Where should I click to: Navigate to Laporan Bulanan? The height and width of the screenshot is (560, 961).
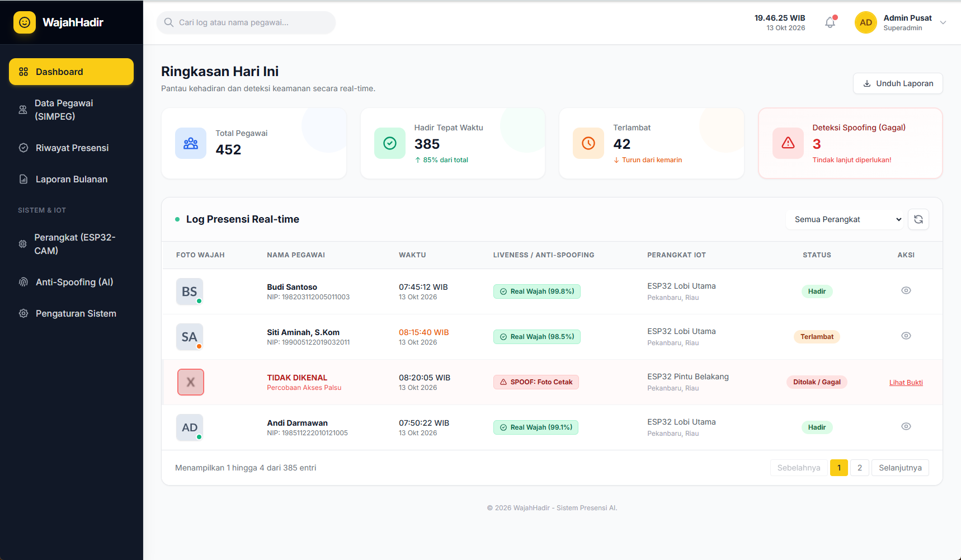[x=71, y=179]
